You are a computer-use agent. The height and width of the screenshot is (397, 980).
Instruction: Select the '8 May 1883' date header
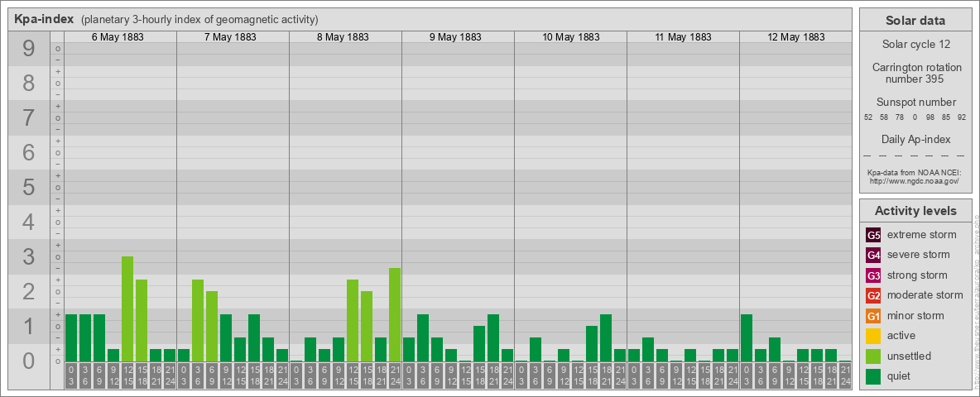pos(343,37)
